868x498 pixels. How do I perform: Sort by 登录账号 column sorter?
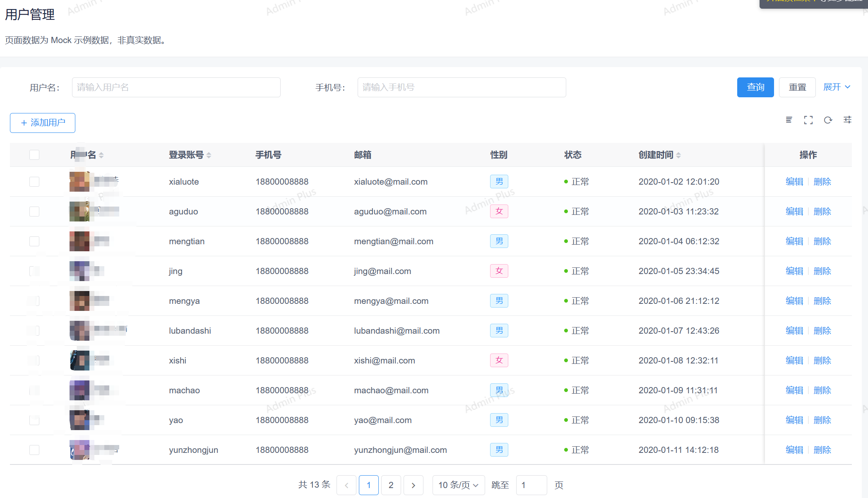(x=209, y=155)
